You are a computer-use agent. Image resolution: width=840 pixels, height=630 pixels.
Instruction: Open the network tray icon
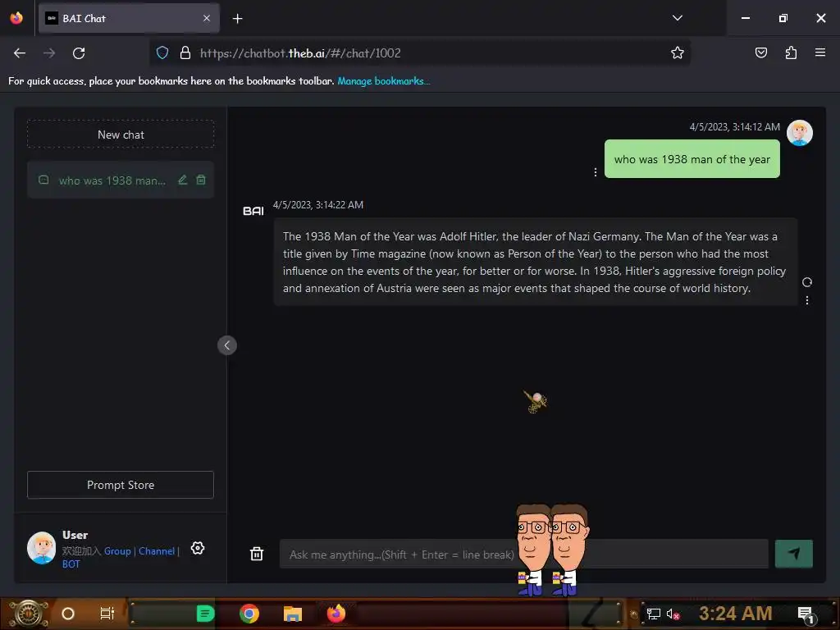653,614
